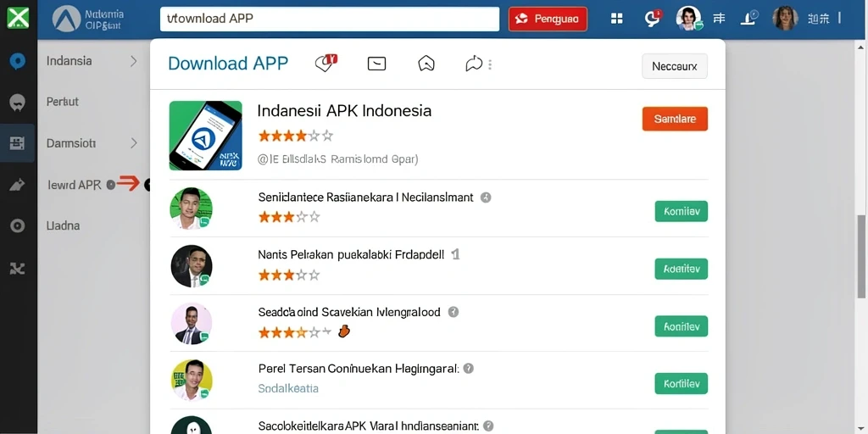This screenshot has height=434, width=868.
Task: Open the grid apps icon in header
Action: 617,19
